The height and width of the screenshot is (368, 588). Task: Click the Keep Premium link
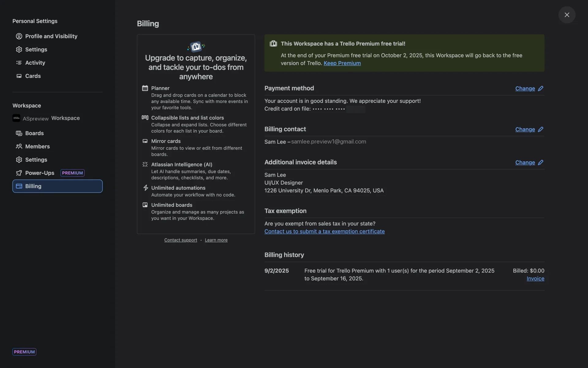point(342,63)
